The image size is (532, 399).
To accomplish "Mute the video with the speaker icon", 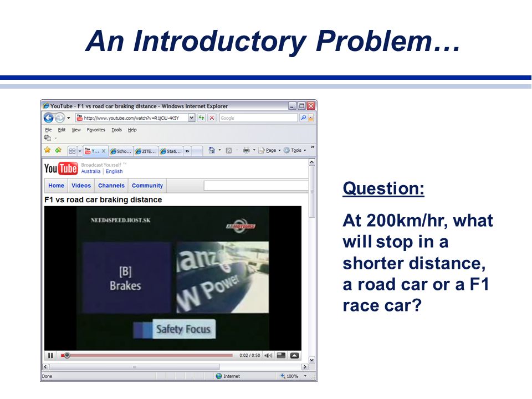I will click(268, 355).
